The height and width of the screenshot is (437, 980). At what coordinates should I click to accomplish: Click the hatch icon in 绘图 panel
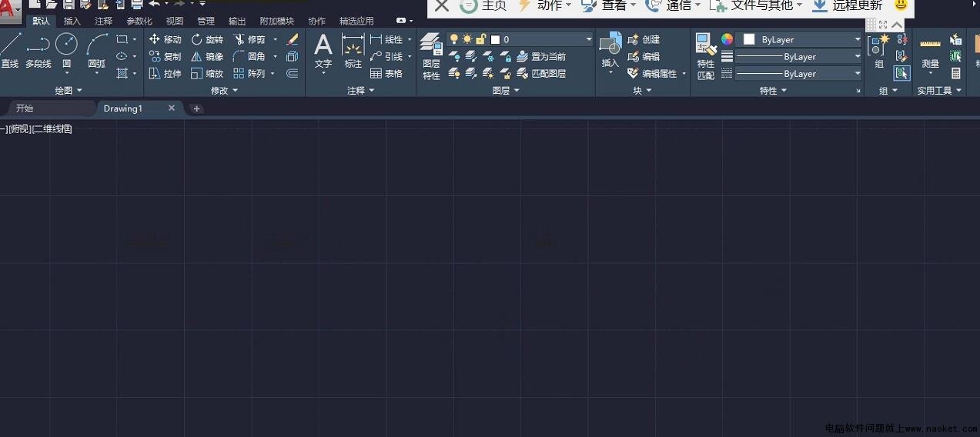coord(122,74)
